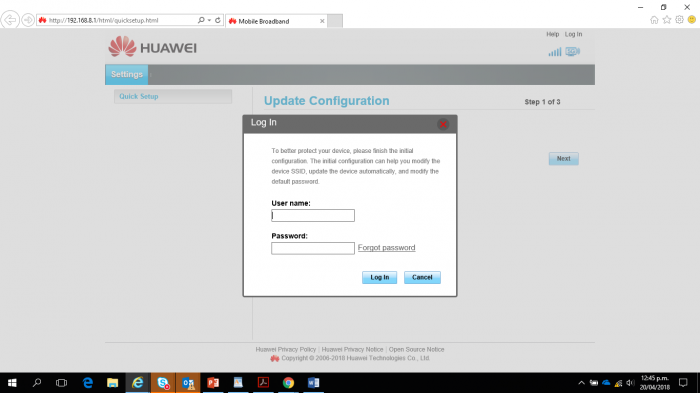Image resolution: width=700 pixels, height=393 pixels.
Task: Go back with browser back arrow
Action: coord(10,20)
